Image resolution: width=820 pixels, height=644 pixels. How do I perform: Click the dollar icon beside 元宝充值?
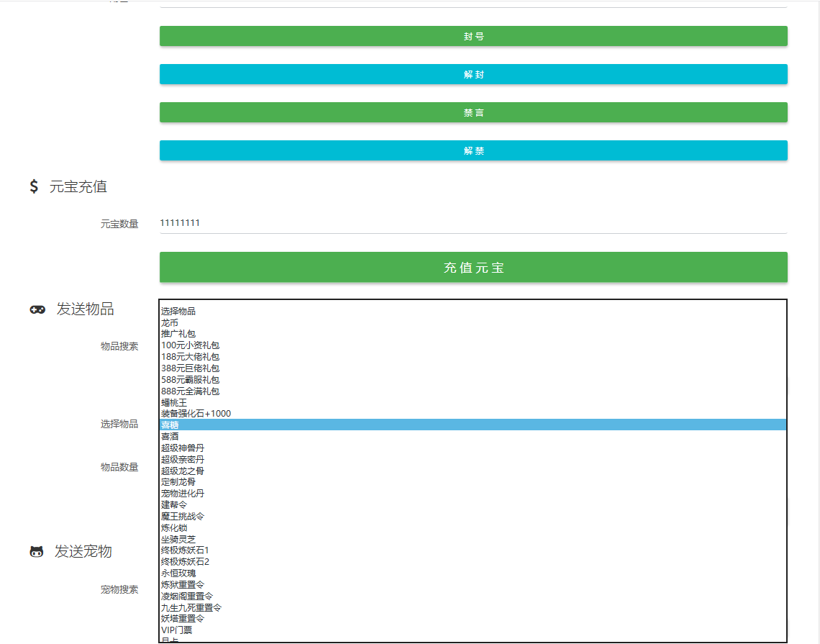(x=34, y=187)
